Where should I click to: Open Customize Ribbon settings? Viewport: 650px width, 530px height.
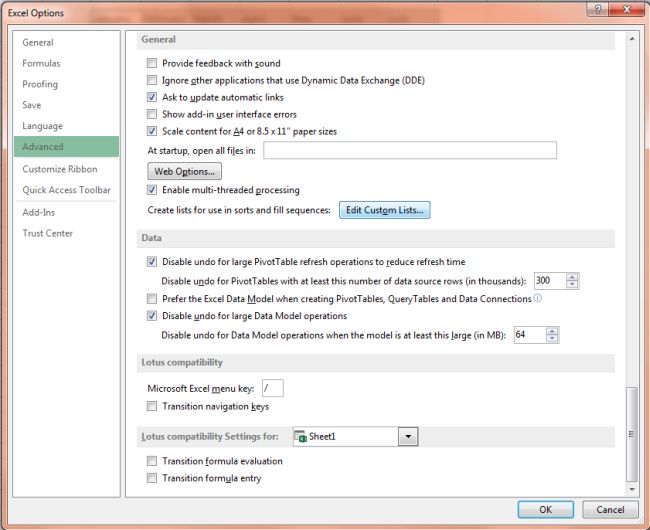tap(66, 169)
